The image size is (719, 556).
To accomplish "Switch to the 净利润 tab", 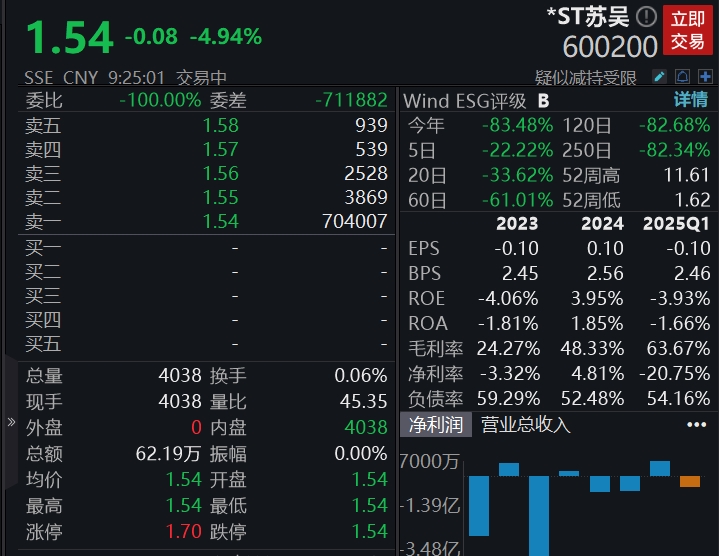I will click(436, 424).
